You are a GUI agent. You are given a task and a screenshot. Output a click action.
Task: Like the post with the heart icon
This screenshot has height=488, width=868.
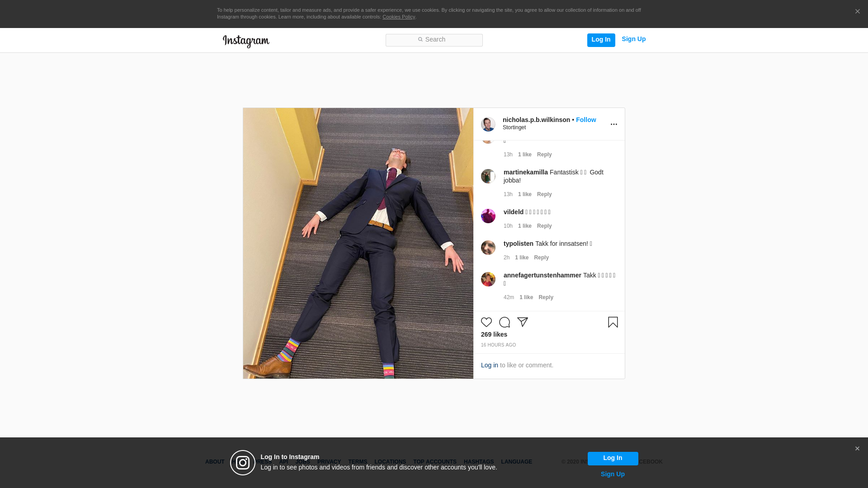(x=486, y=322)
